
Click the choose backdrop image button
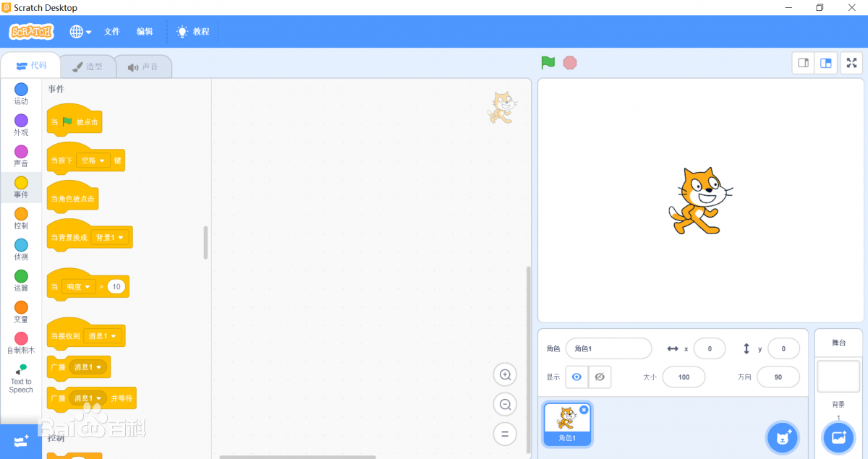[x=838, y=437]
